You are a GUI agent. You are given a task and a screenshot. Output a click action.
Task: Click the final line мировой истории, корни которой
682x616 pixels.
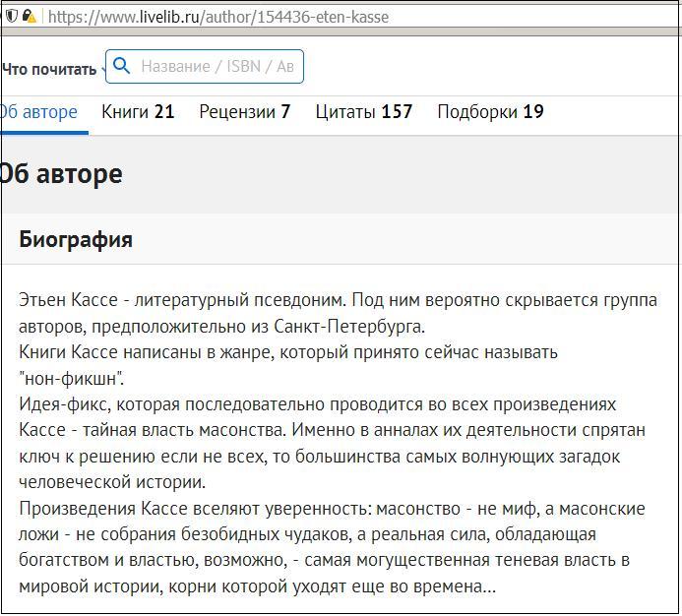(x=257, y=586)
